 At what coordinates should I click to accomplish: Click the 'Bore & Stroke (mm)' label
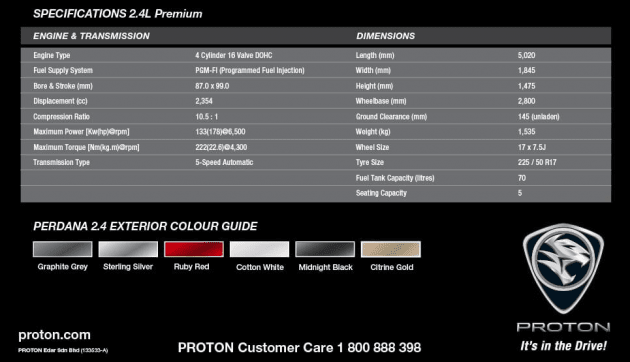pyautogui.click(x=63, y=86)
